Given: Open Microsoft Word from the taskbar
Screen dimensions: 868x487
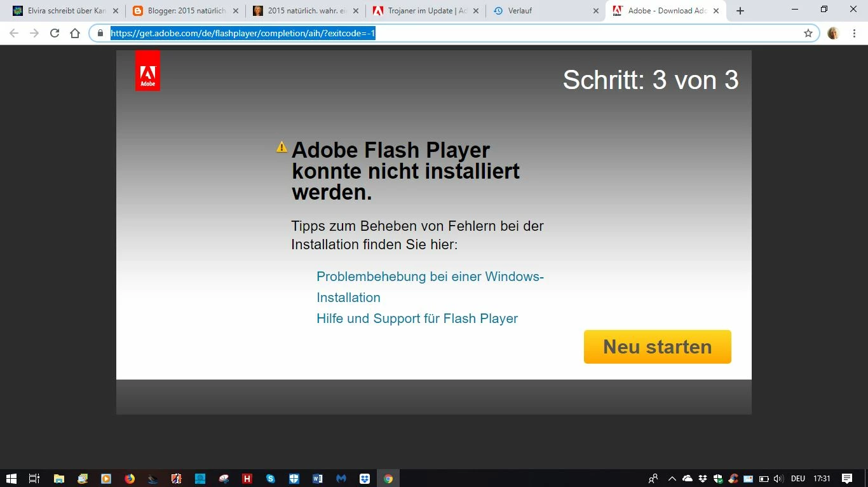Looking at the screenshot, I should (x=318, y=479).
